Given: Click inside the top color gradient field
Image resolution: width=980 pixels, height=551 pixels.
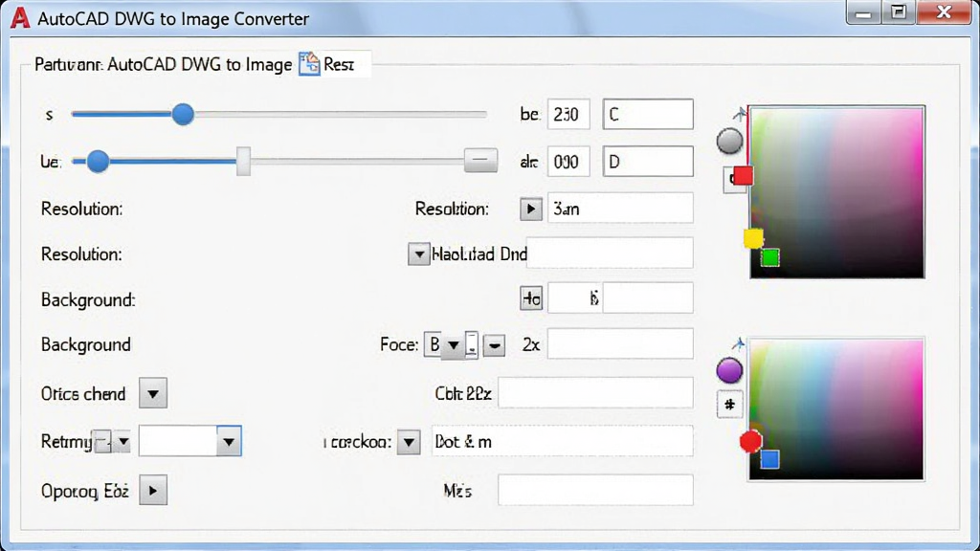Looking at the screenshot, I should (x=836, y=192).
